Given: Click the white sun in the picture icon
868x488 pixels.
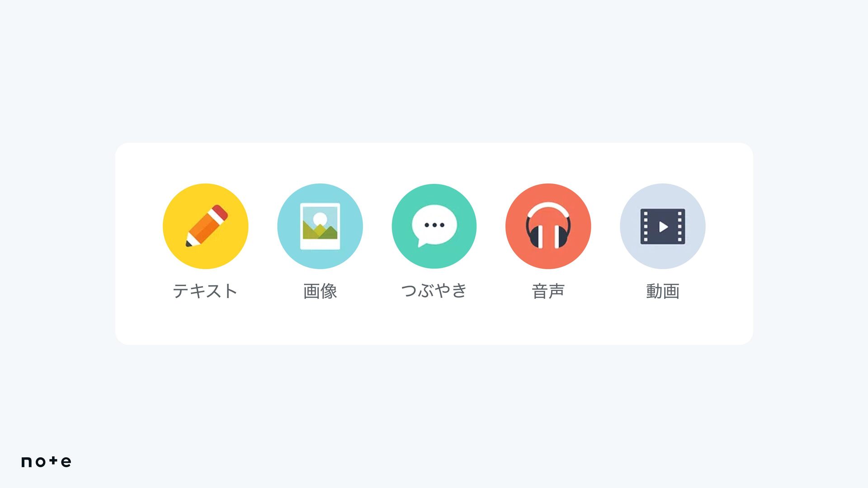Looking at the screenshot, I should 320,219.
